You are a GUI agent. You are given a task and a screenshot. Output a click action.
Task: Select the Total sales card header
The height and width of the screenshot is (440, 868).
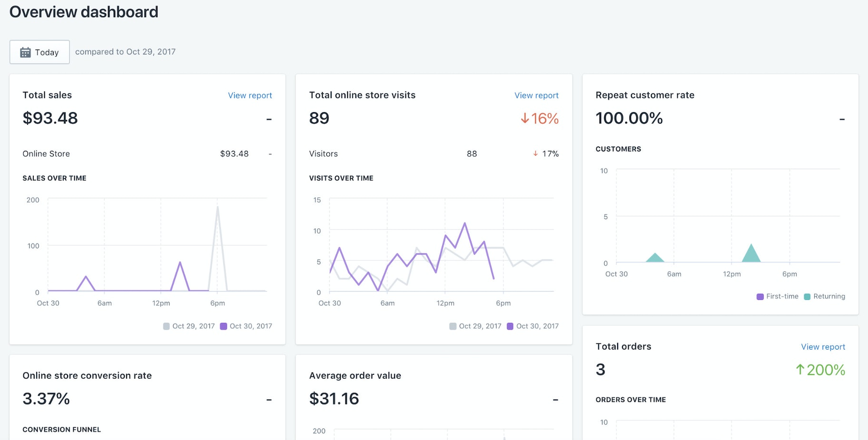coord(47,95)
